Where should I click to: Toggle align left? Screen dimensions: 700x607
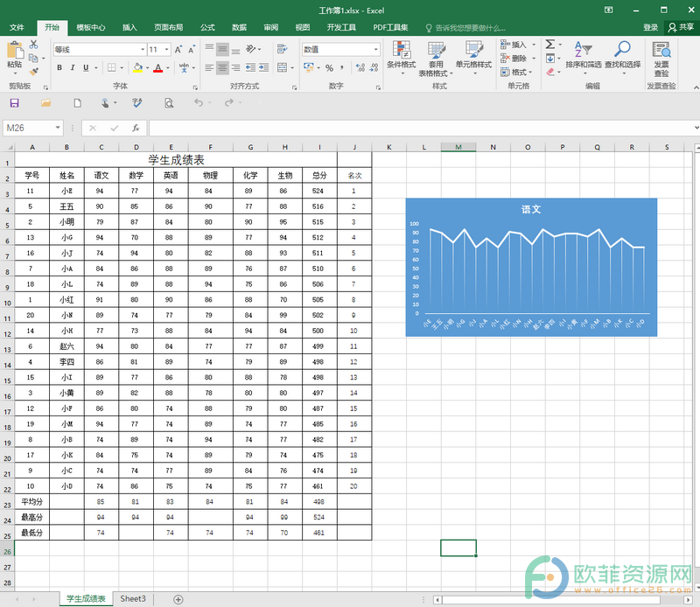pyautogui.click(x=209, y=67)
